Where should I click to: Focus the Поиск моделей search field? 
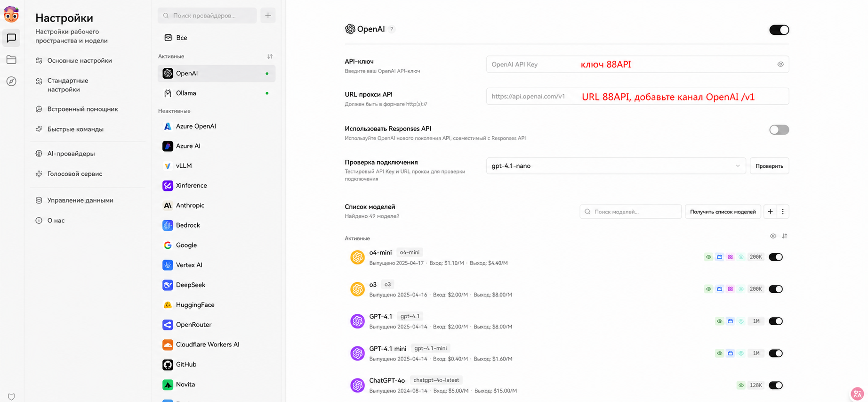coord(630,212)
